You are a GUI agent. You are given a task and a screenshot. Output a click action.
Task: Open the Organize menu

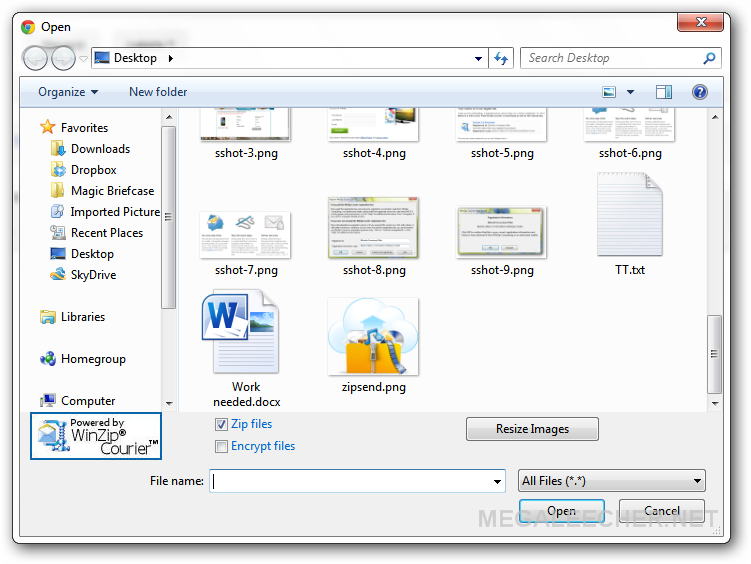68,92
